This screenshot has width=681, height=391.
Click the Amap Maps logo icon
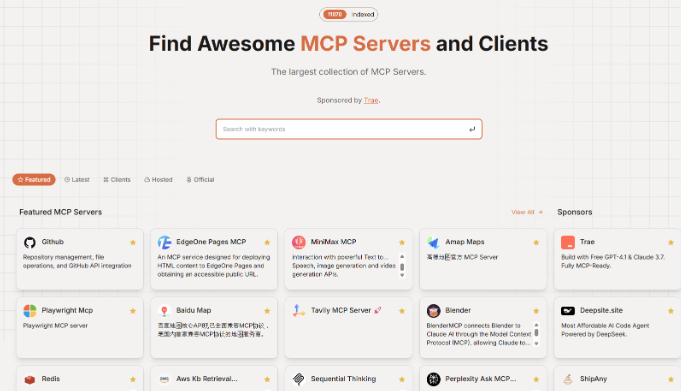click(433, 242)
